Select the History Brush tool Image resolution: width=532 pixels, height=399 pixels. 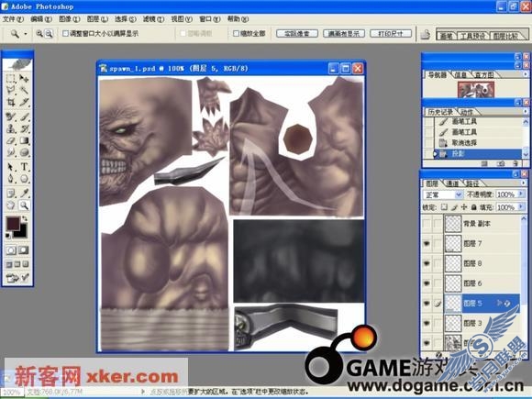(x=24, y=128)
